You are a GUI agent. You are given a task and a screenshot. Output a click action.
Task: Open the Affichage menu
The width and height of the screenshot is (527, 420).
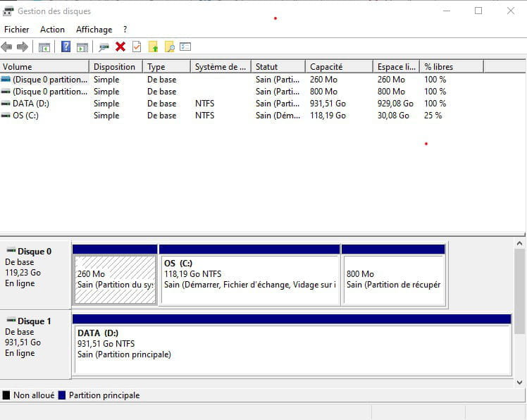coord(94,30)
